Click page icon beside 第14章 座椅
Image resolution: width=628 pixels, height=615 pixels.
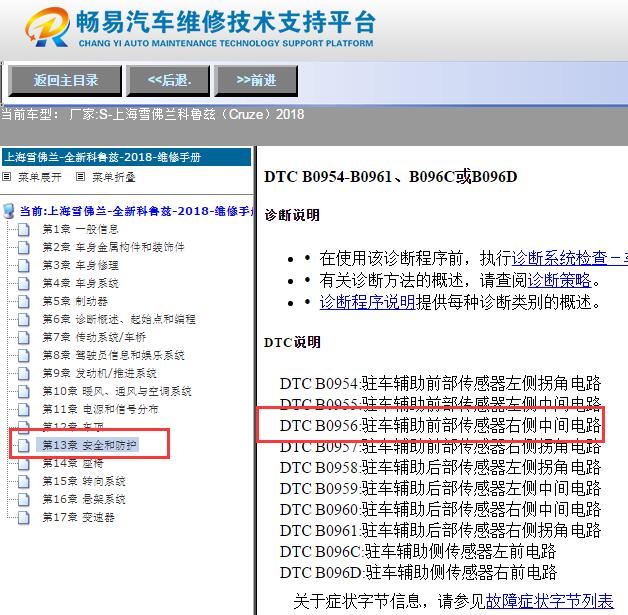(24, 464)
